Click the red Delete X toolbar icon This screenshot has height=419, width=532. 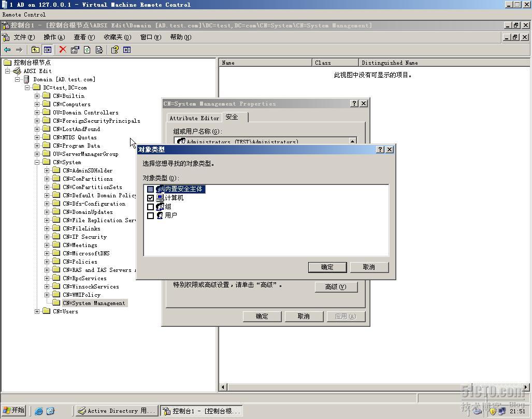click(63, 50)
